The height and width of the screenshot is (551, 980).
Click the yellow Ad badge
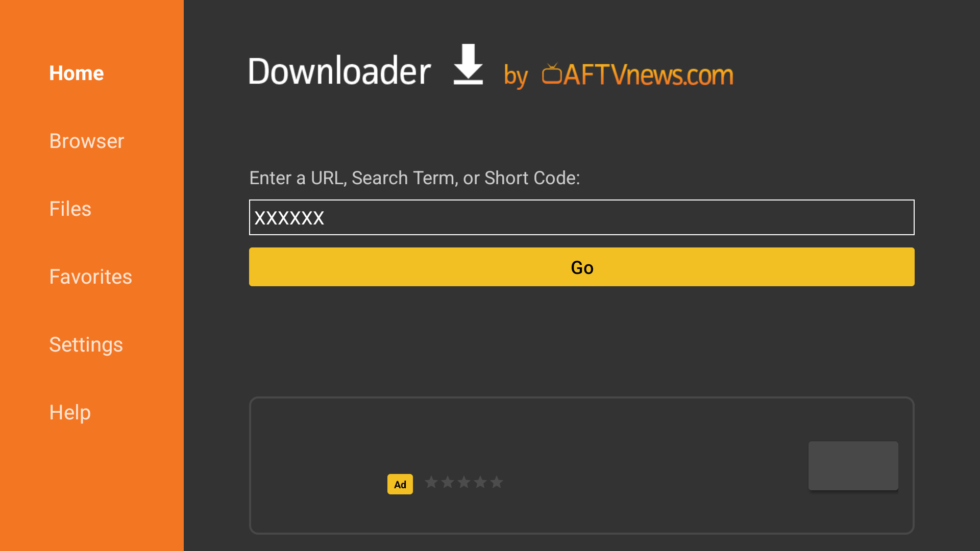[400, 484]
